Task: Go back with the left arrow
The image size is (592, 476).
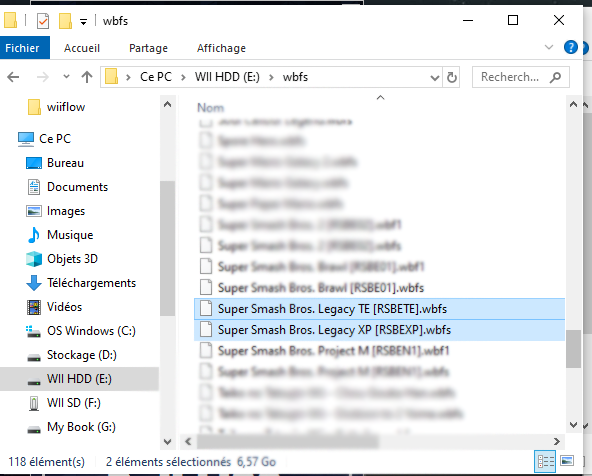Action: [x=13, y=77]
